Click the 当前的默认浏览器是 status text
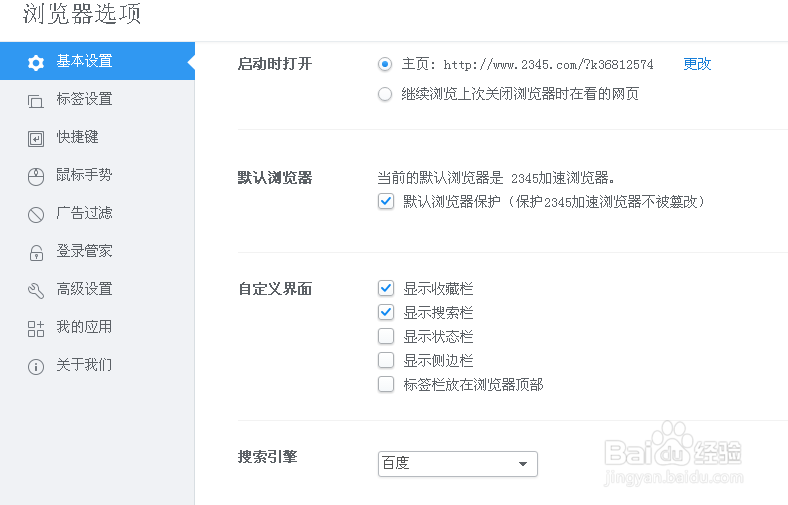Viewport: 788px width, 505px height. click(497, 178)
